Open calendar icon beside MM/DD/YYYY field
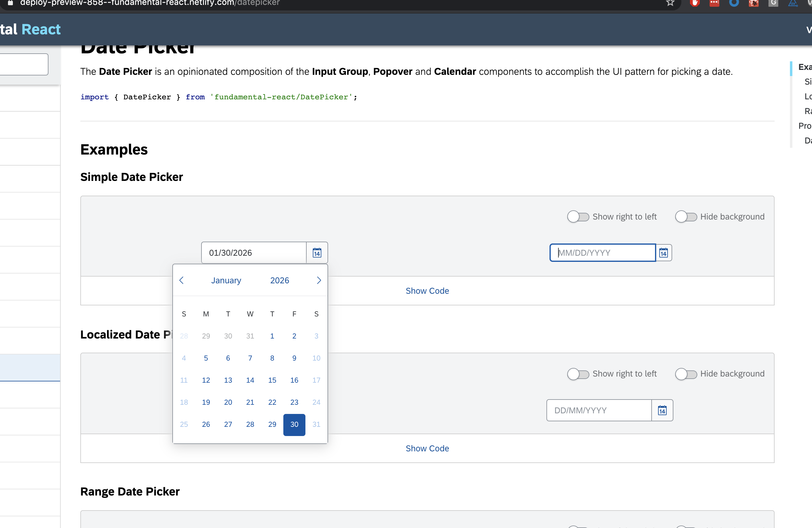The width and height of the screenshot is (812, 528). (664, 253)
